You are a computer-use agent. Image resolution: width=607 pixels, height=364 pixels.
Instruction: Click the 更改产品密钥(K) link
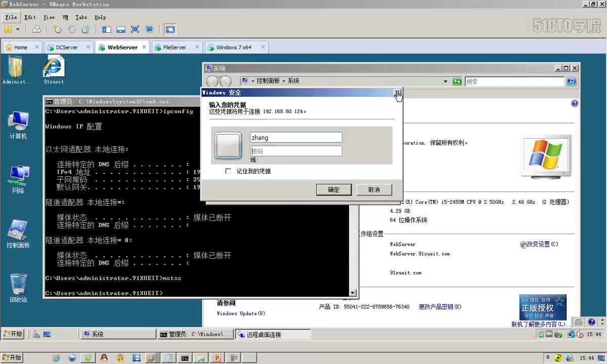click(x=440, y=307)
